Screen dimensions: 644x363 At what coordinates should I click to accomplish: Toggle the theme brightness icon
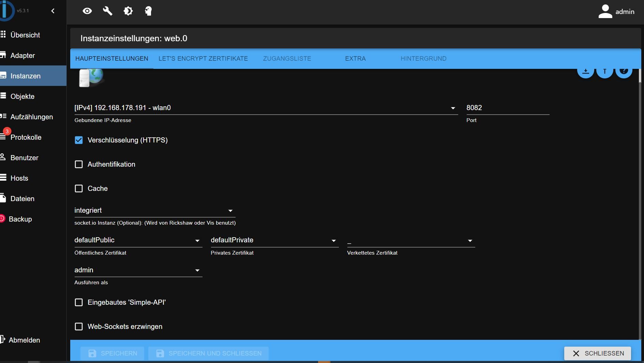(128, 11)
